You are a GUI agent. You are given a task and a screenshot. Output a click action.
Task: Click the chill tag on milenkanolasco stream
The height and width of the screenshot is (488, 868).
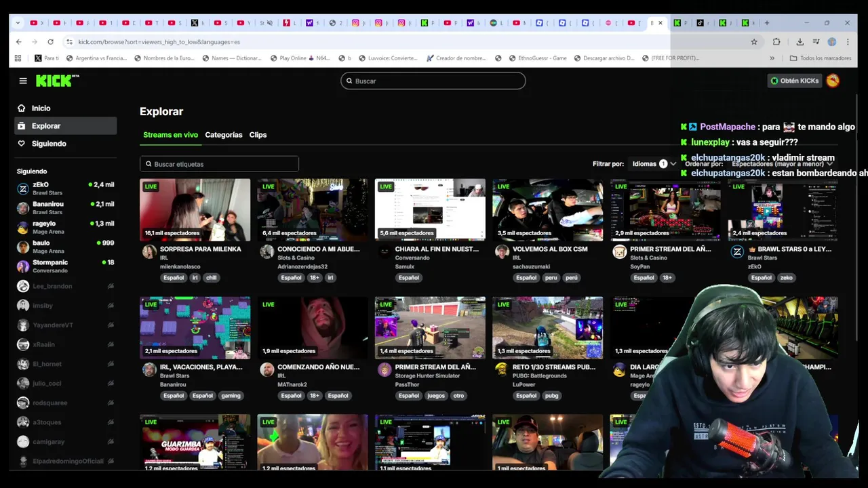(x=212, y=278)
